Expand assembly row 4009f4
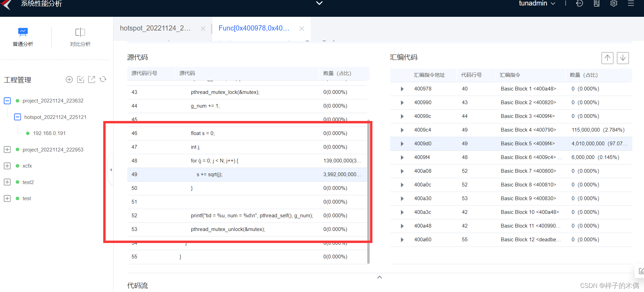644x292 pixels. tap(402, 157)
